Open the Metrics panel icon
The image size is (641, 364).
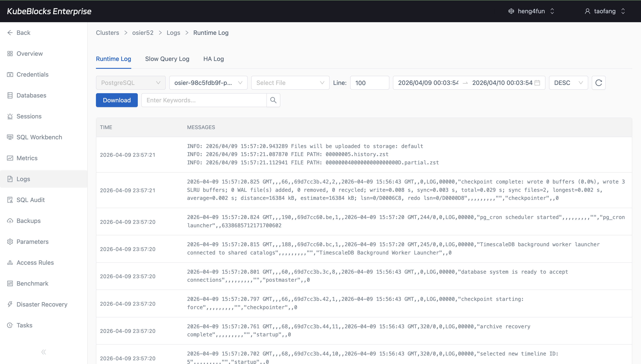click(x=10, y=158)
